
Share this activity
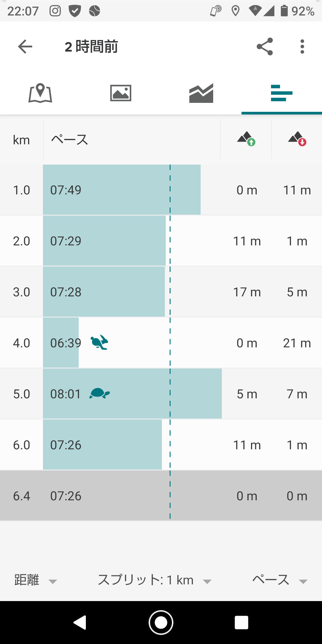[265, 47]
